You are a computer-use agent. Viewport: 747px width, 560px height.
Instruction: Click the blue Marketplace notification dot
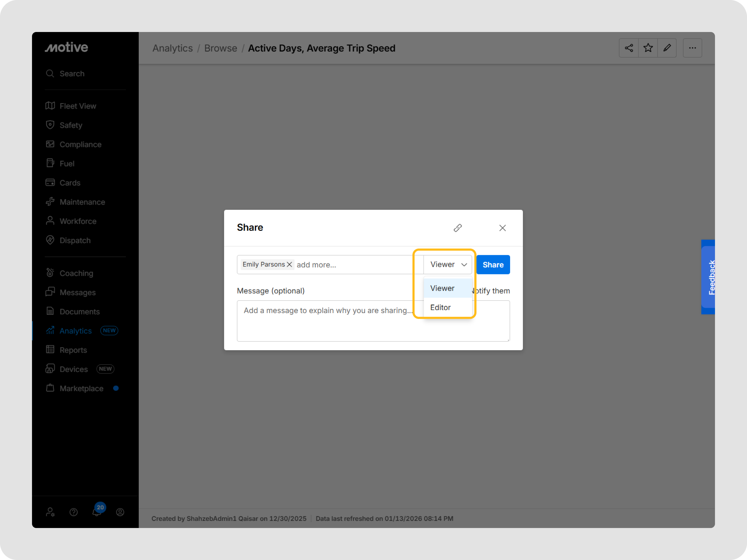coord(116,388)
